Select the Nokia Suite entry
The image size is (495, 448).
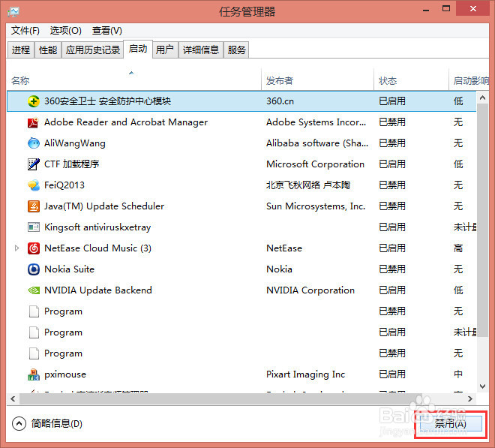241,269
